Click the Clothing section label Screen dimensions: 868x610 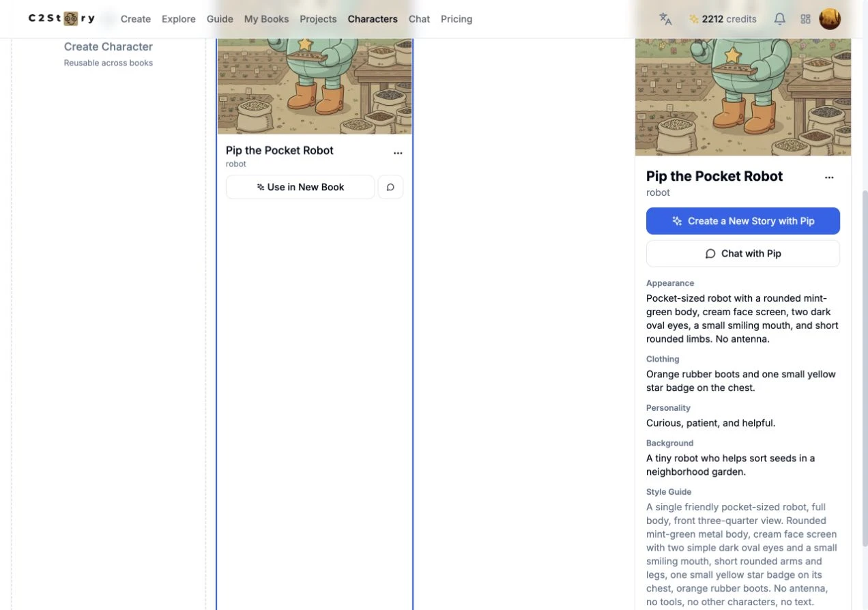click(x=663, y=359)
